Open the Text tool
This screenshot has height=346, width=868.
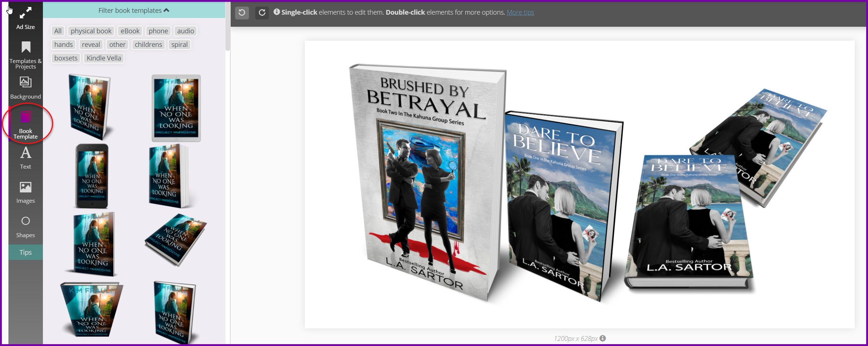[25, 158]
